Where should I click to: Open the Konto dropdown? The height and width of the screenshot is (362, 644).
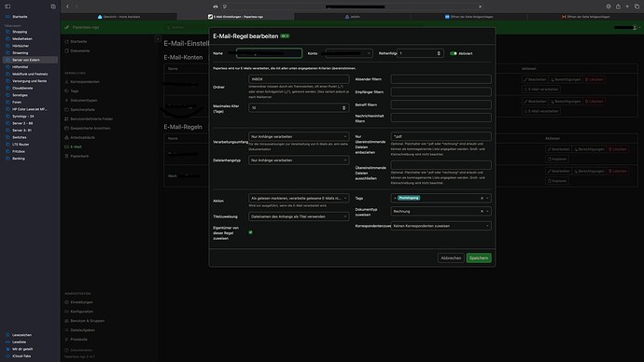coord(348,53)
